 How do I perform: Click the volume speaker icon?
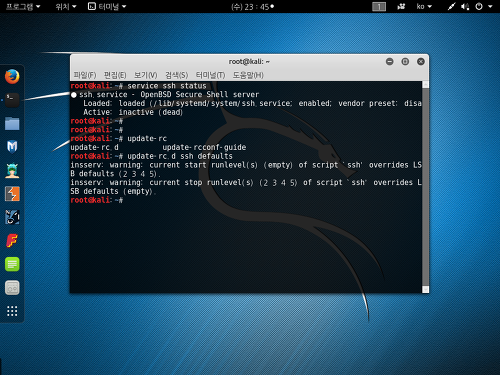coord(465,6)
